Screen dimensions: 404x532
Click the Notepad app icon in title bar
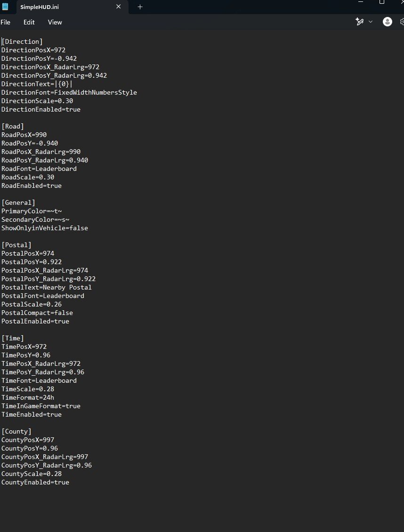tap(6, 7)
